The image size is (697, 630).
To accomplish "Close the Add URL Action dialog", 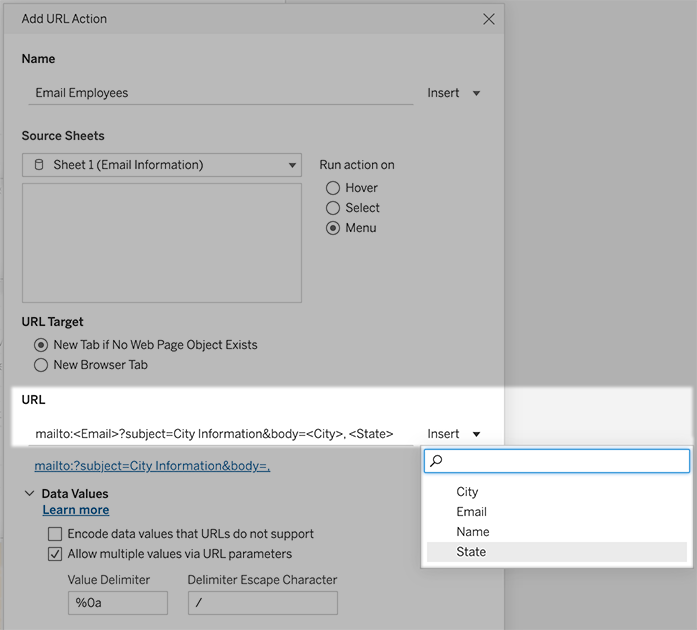I will (x=489, y=19).
